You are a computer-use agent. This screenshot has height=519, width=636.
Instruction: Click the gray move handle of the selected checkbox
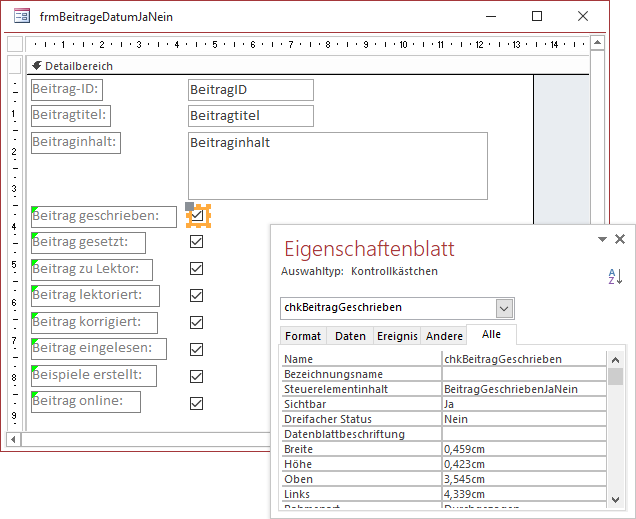[x=189, y=206]
